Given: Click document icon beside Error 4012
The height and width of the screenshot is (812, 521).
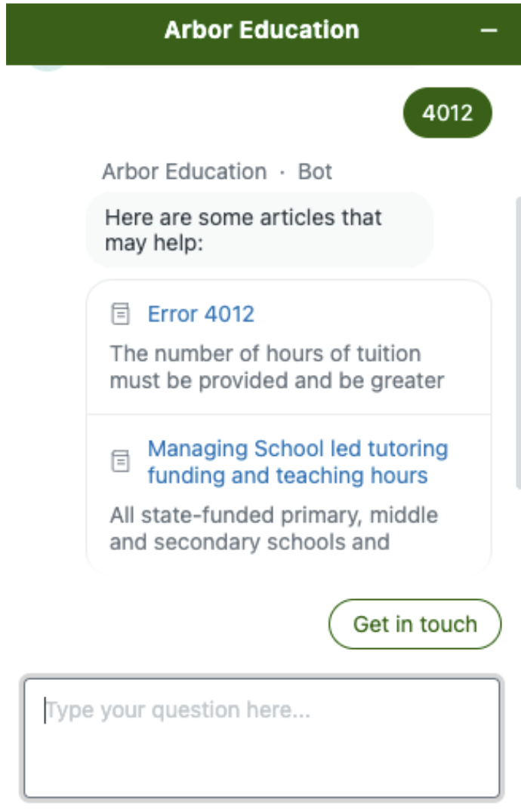Looking at the screenshot, I should [x=121, y=314].
